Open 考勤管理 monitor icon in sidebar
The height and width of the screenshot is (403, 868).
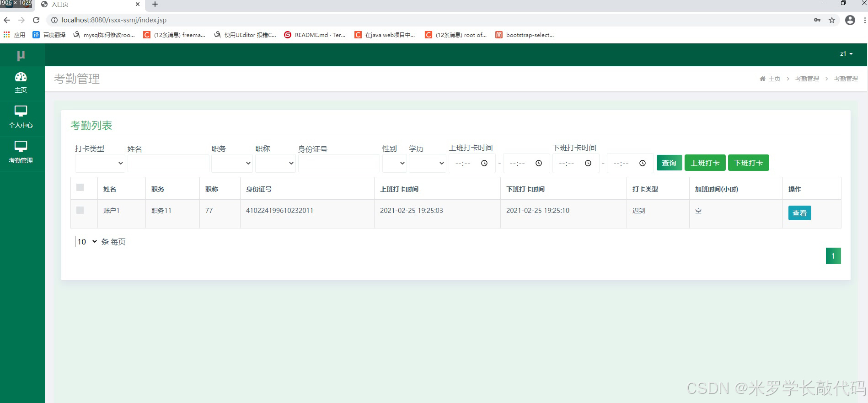tap(21, 146)
